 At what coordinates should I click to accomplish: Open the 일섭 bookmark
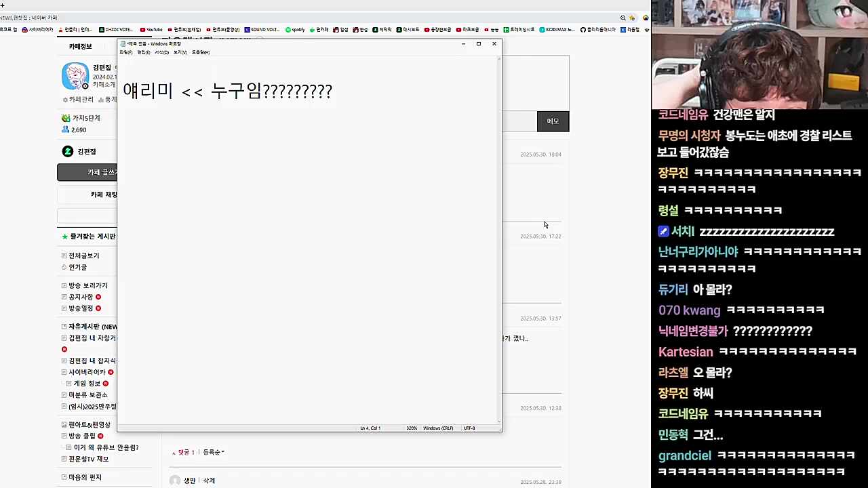click(x=340, y=30)
